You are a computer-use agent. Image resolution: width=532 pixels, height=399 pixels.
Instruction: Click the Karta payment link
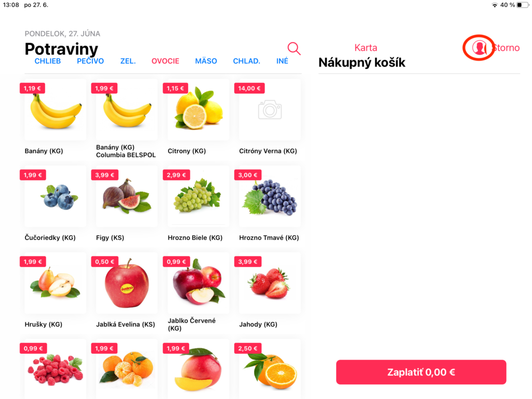tap(366, 48)
